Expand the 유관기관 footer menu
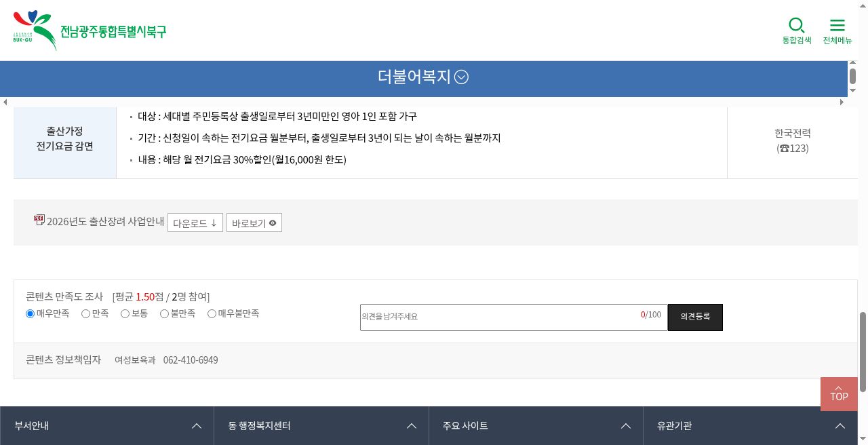The width and height of the screenshot is (868, 445). click(x=751, y=426)
